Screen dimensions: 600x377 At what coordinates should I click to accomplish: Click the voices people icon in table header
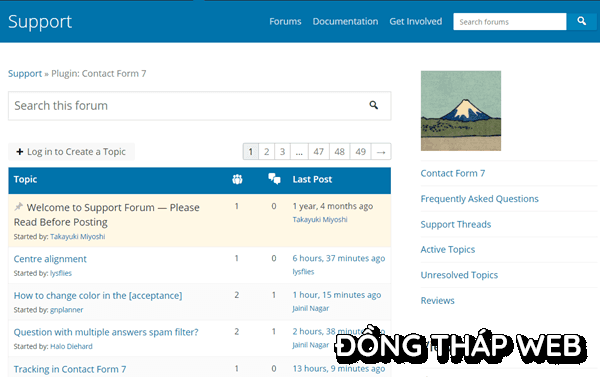(237, 179)
